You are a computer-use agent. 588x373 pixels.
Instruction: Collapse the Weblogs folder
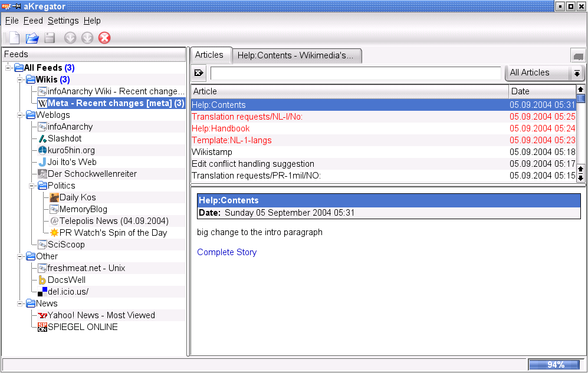20,115
